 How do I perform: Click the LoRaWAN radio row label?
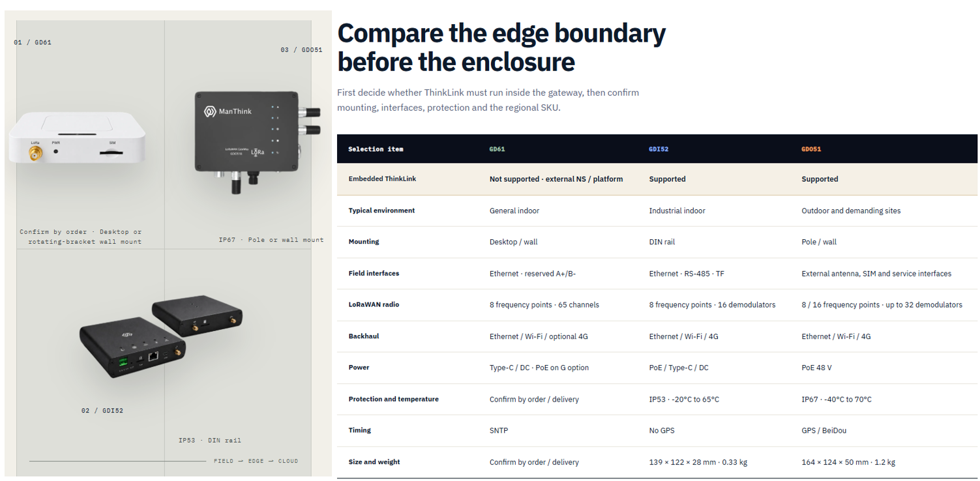pyautogui.click(x=374, y=304)
